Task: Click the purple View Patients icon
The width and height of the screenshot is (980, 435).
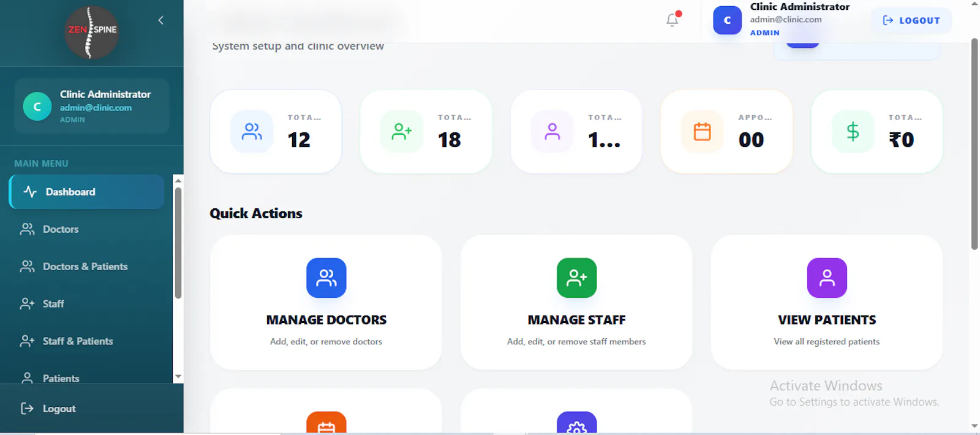Action: click(827, 278)
